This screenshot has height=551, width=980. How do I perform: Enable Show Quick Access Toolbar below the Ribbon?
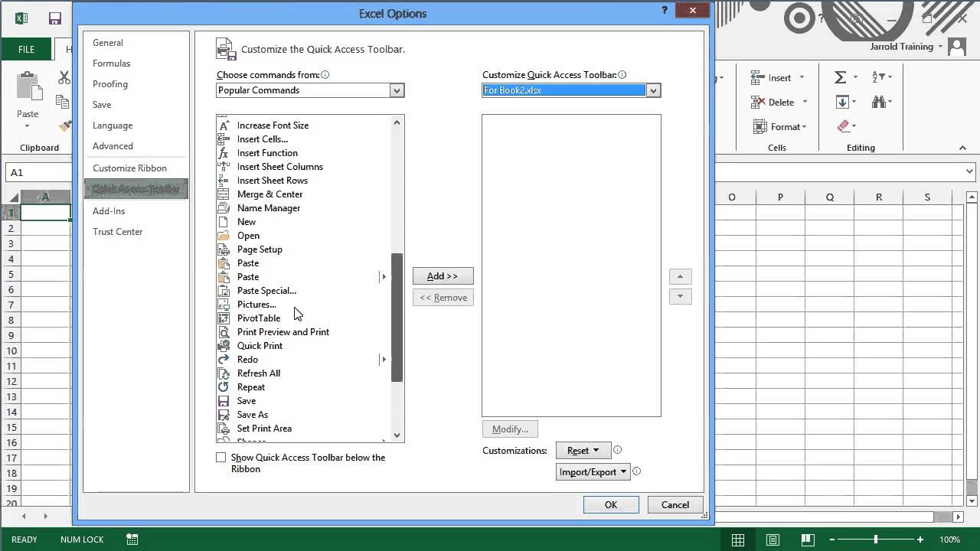point(221,458)
